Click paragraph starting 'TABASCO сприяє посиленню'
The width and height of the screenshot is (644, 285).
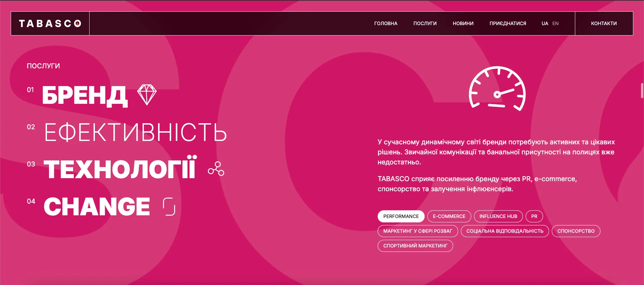tap(477, 184)
